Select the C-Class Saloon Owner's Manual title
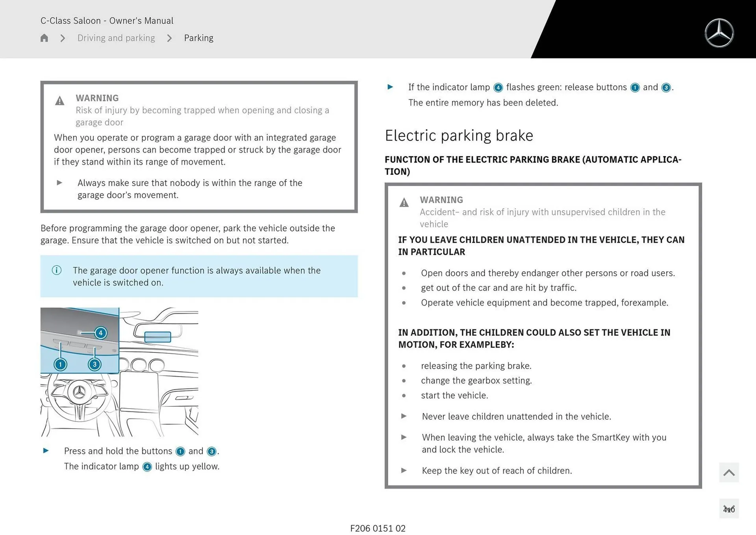The width and height of the screenshot is (756, 535). click(107, 20)
